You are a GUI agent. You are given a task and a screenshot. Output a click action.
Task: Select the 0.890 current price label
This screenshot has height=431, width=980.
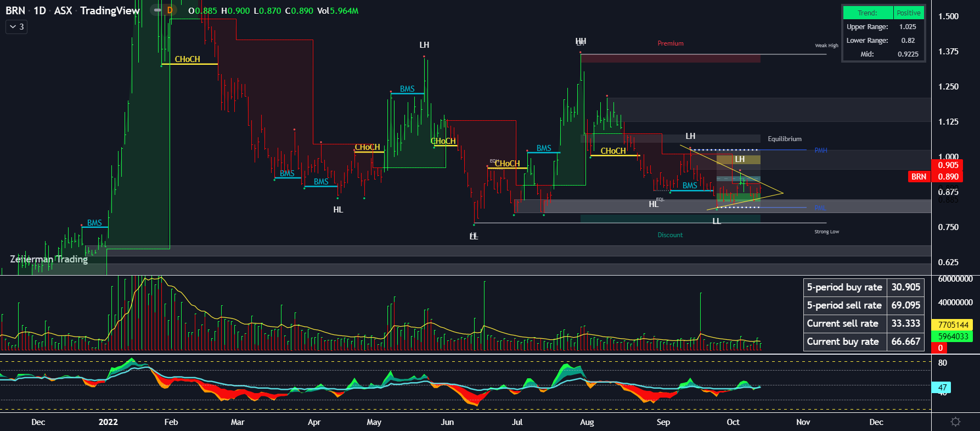pyautogui.click(x=948, y=177)
